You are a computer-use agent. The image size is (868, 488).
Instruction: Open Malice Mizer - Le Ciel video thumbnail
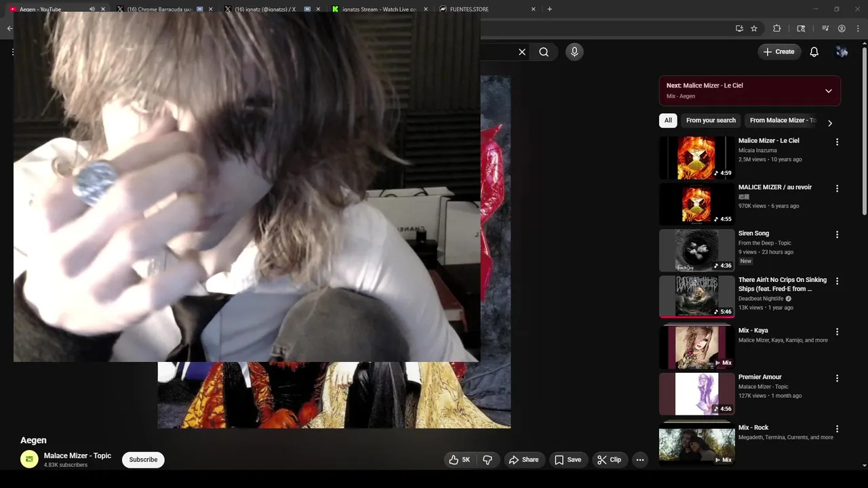tap(696, 157)
